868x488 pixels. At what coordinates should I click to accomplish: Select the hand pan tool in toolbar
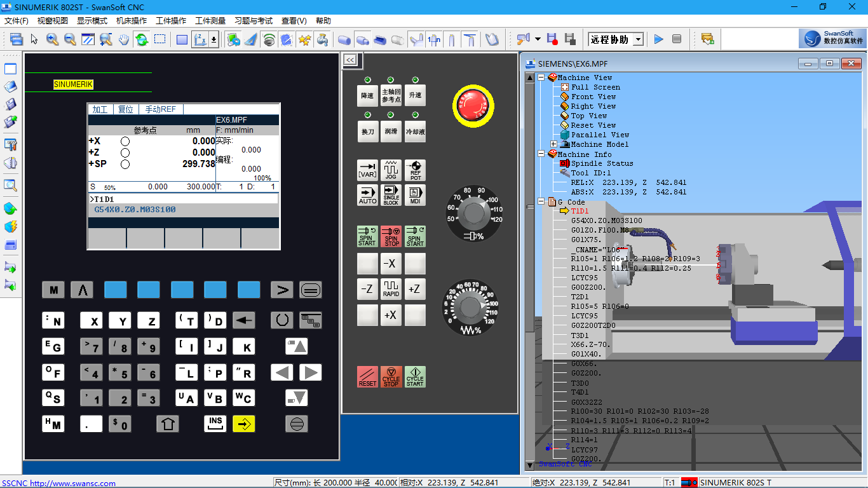coord(124,39)
